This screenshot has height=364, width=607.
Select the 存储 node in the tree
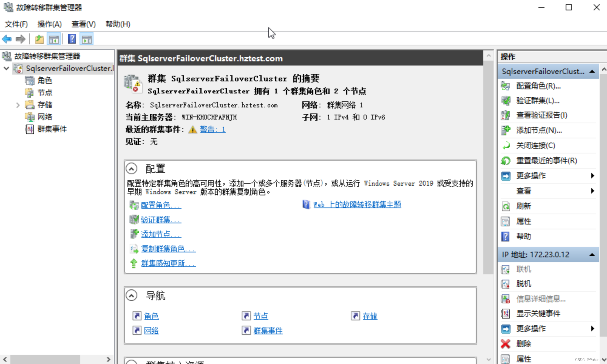(45, 105)
